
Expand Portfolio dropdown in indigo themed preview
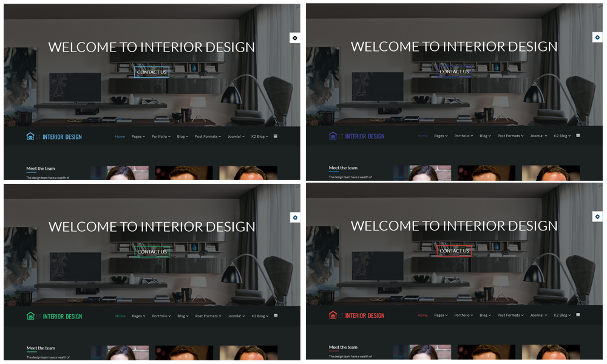point(464,135)
